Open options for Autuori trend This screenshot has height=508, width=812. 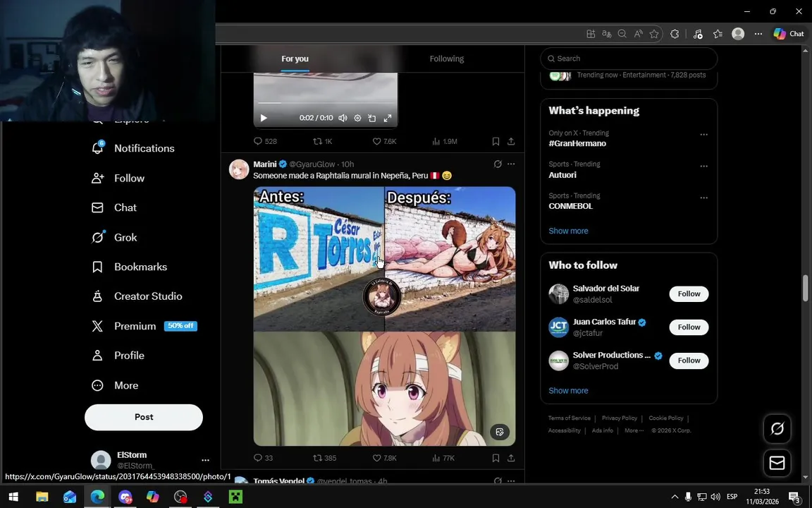pyautogui.click(x=703, y=167)
